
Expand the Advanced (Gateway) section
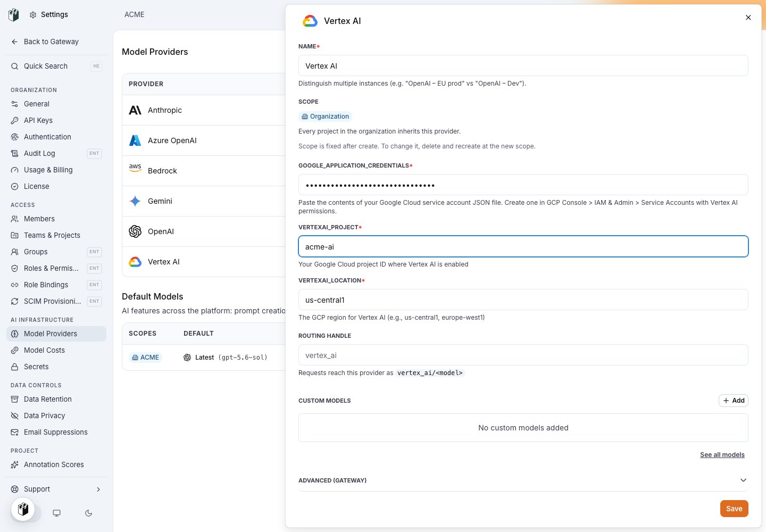(x=523, y=480)
